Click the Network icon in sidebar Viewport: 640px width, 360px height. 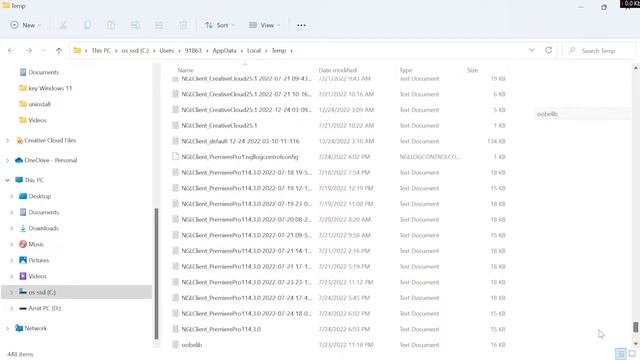(x=19, y=328)
